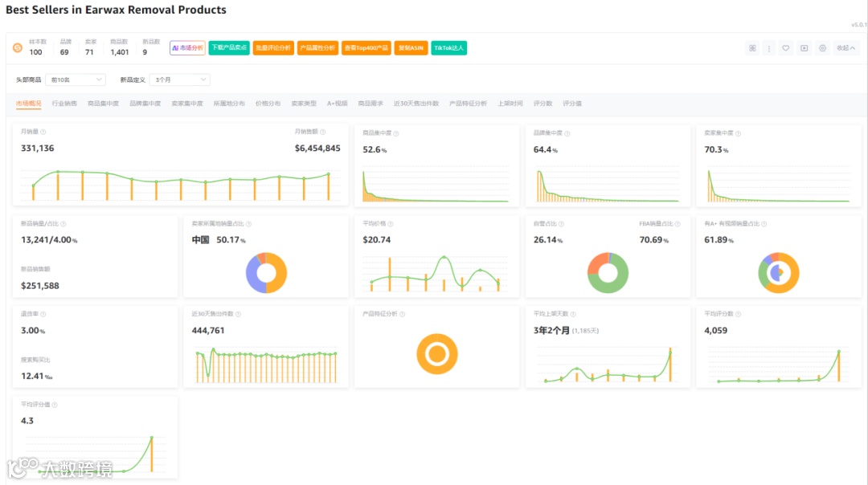The width and height of the screenshot is (868, 485).
Task: Switch to the 品牌集中度 tab
Action: tap(145, 104)
